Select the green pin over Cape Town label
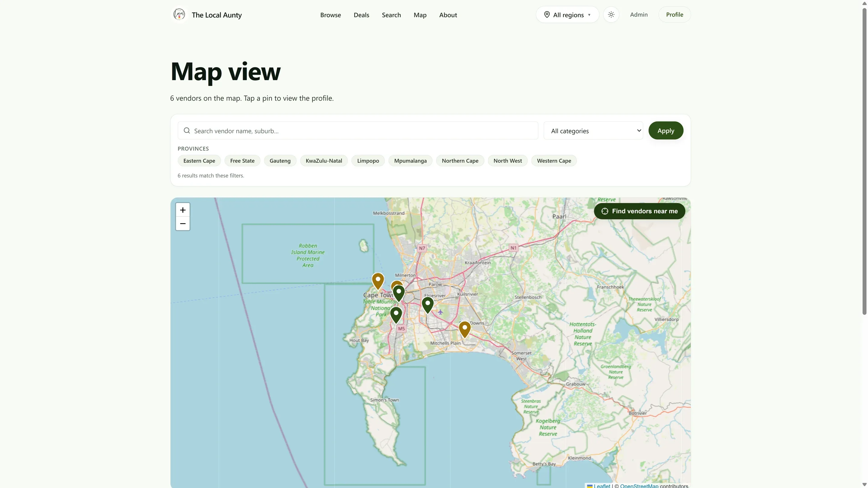The width and height of the screenshot is (868, 488). [399, 293]
